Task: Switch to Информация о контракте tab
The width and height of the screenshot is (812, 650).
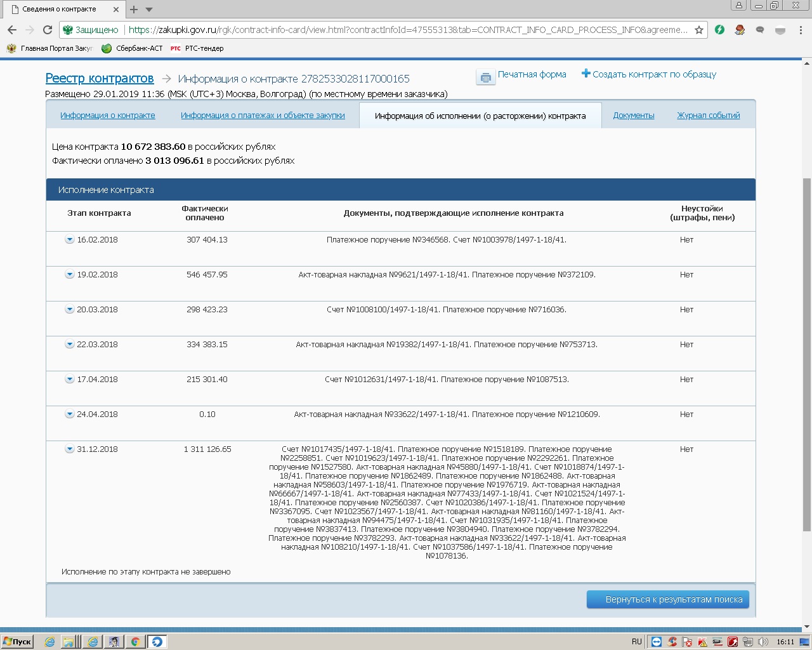Action: coord(108,116)
